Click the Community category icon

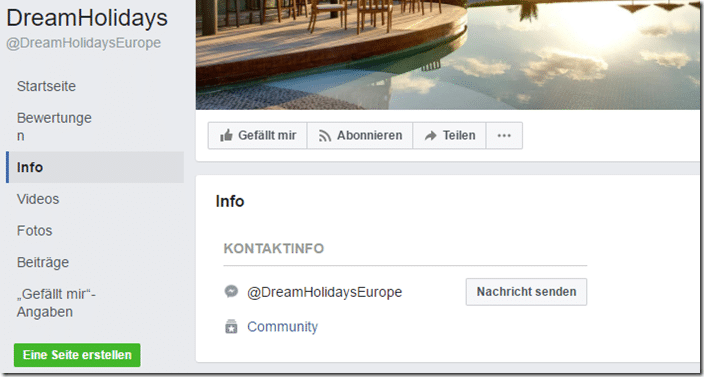[231, 327]
